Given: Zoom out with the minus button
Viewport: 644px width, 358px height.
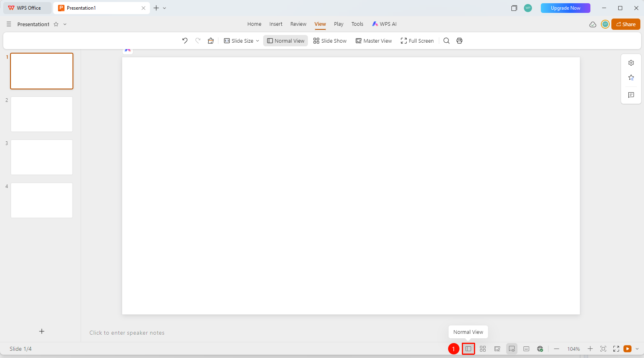Looking at the screenshot, I should tap(557, 349).
